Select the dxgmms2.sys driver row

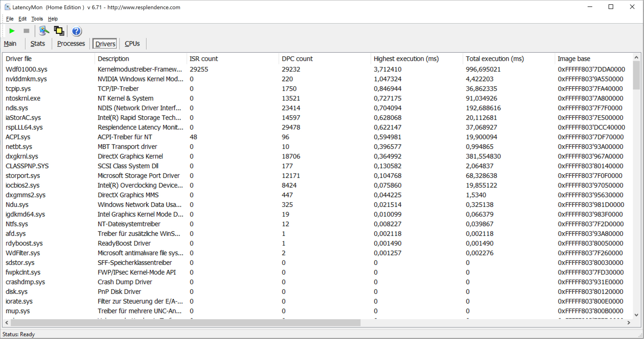click(317, 195)
